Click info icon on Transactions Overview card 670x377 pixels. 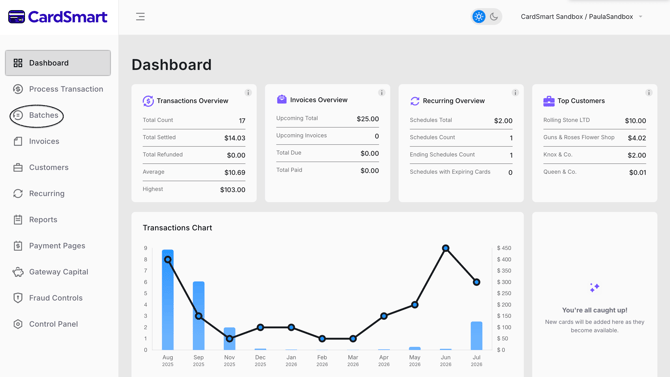[248, 92]
